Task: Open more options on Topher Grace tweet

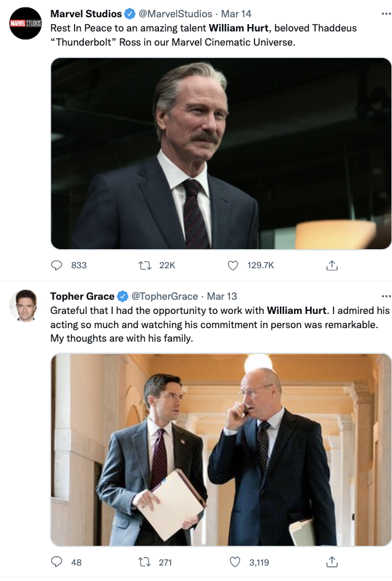Action: (x=386, y=296)
